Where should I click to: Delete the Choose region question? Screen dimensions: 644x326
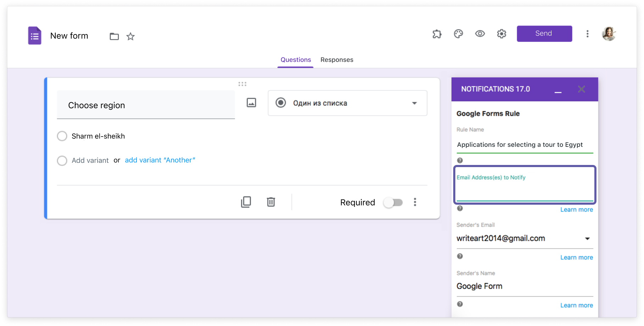coord(271,202)
